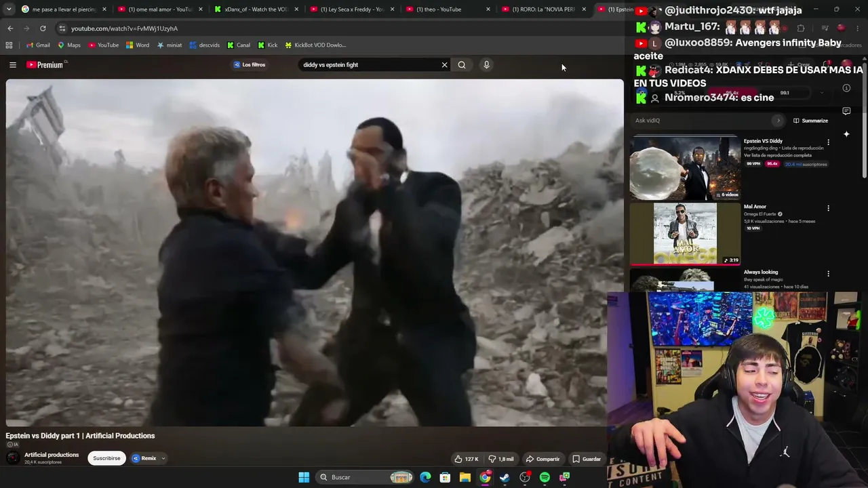This screenshot has height=488, width=868.
Task: Expand the Remix dropdown arrow
Action: tap(163, 458)
